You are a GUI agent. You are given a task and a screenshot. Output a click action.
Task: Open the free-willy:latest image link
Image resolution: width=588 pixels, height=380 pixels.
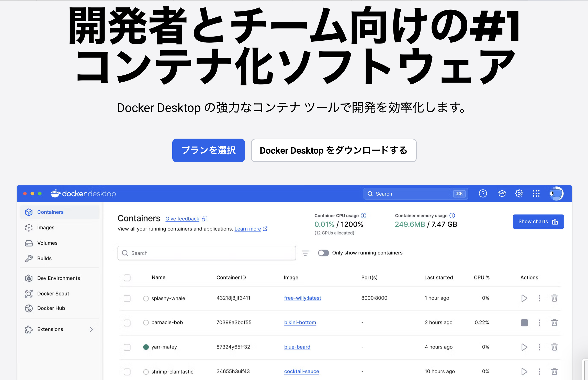click(302, 298)
